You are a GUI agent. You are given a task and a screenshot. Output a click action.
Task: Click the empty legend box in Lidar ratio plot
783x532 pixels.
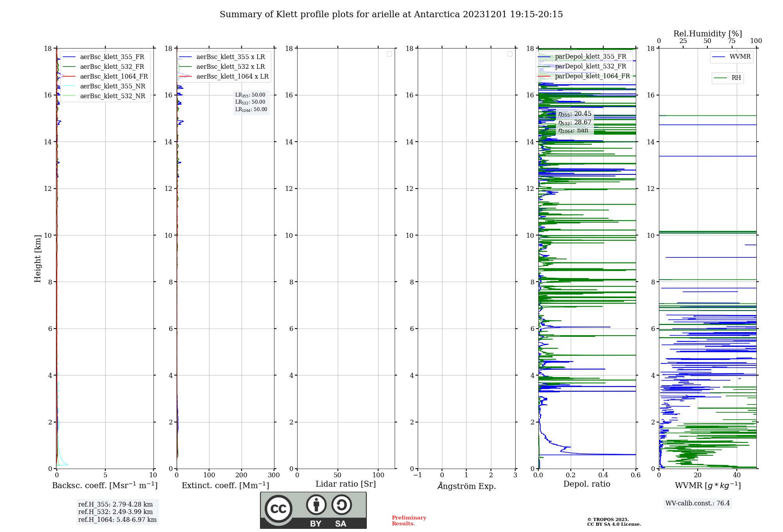point(389,54)
